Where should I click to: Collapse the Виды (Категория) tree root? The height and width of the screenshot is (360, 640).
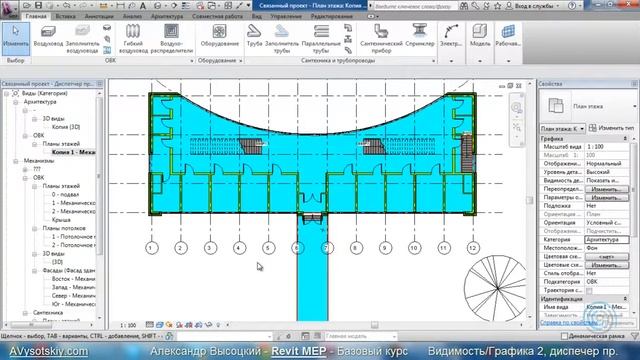pos(7,93)
